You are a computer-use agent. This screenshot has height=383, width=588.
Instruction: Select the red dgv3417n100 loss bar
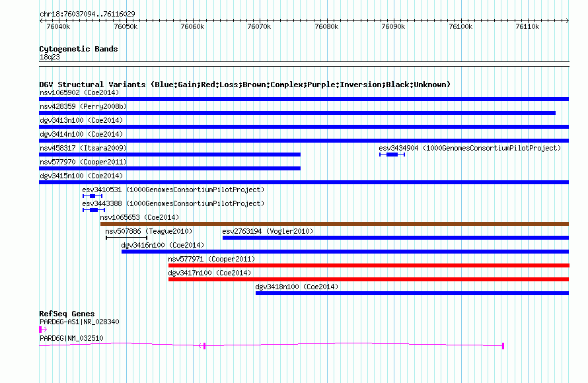click(369, 279)
